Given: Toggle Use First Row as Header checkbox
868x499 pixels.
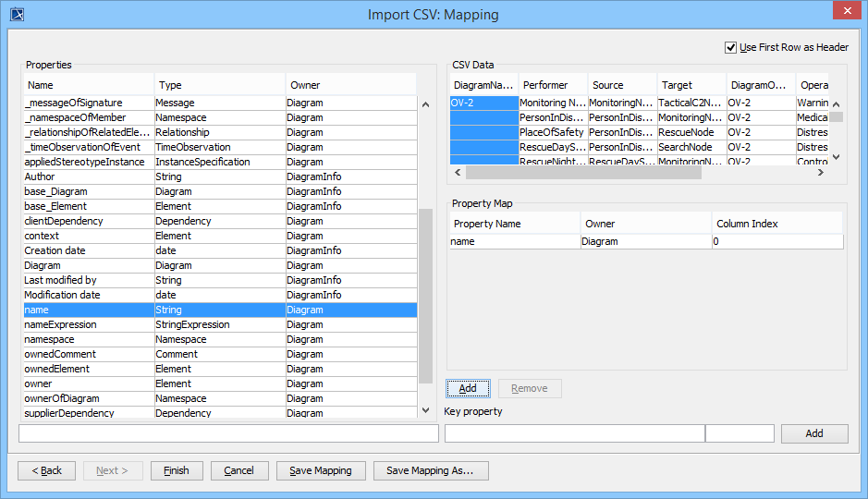Looking at the screenshot, I should (731, 47).
